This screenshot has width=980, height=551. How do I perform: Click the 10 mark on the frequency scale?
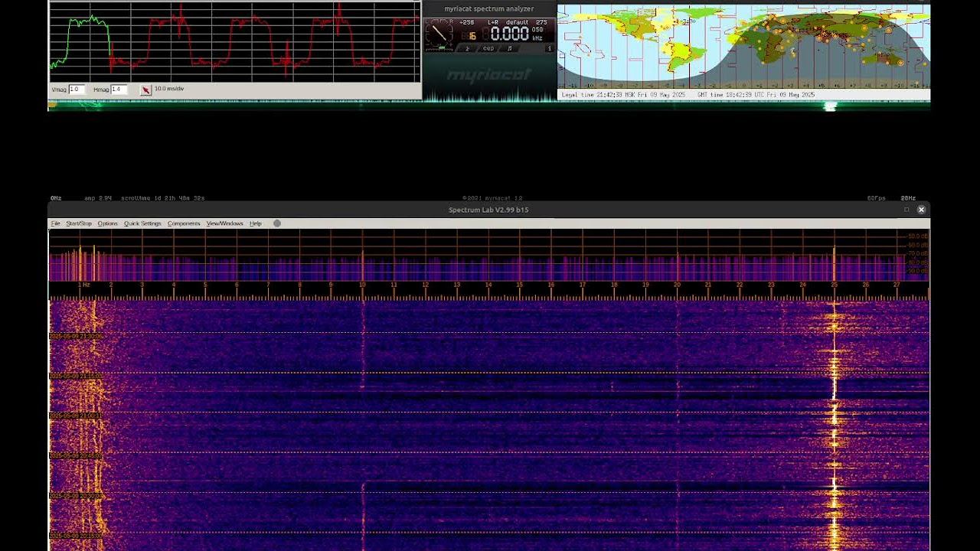click(x=362, y=285)
